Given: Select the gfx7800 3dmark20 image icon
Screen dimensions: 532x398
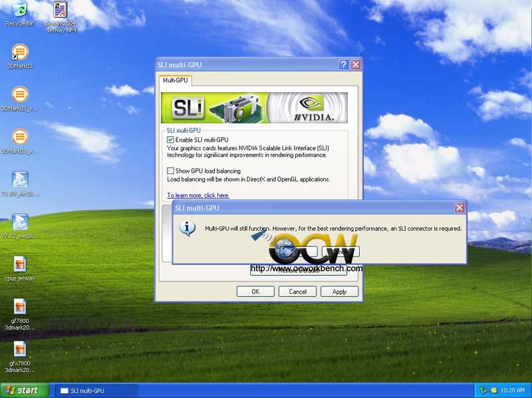Looking at the screenshot, I should click(20, 357).
